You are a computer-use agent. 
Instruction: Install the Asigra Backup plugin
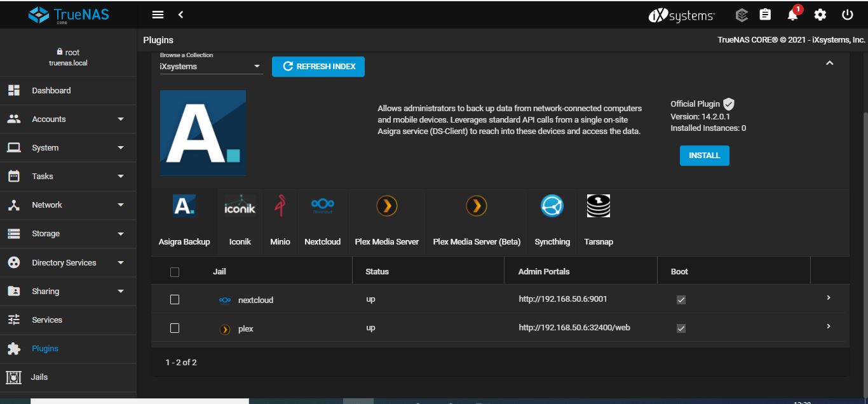(704, 155)
